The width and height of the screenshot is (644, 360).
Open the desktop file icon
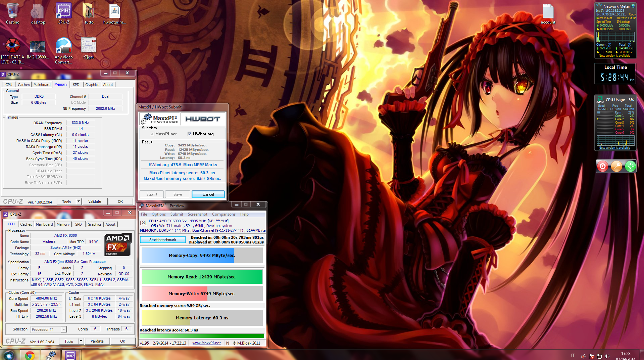coord(38,13)
